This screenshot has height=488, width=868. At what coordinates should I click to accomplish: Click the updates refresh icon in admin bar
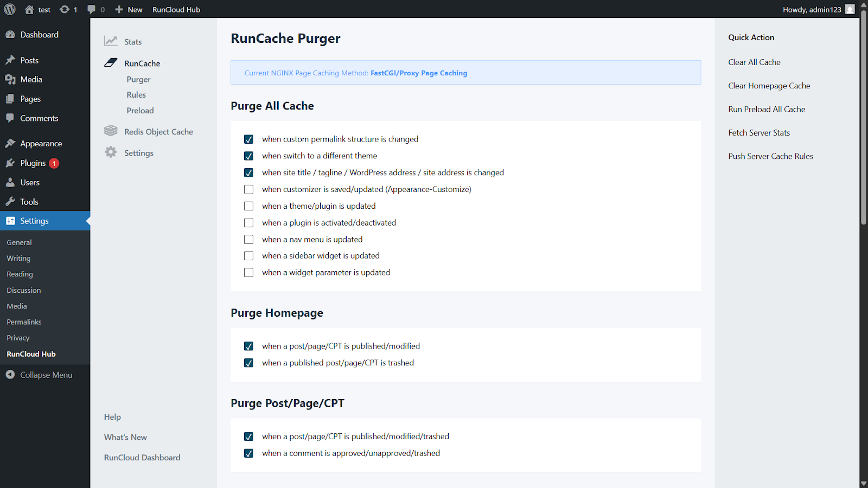pos(65,9)
